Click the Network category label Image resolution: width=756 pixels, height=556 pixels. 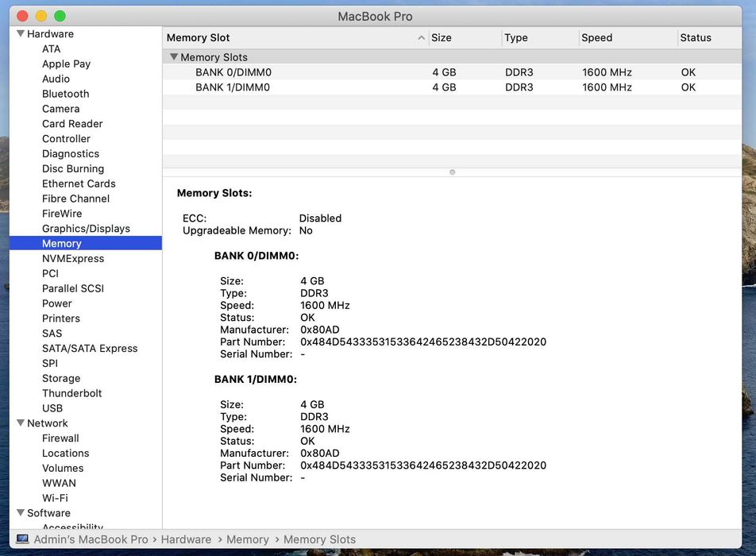click(48, 423)
